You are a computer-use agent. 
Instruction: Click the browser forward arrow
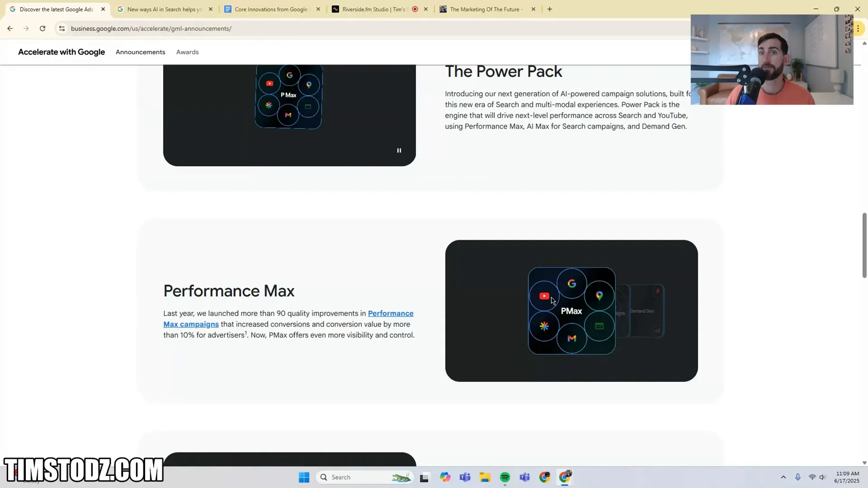pyautogui.click(x=26, y=28)
